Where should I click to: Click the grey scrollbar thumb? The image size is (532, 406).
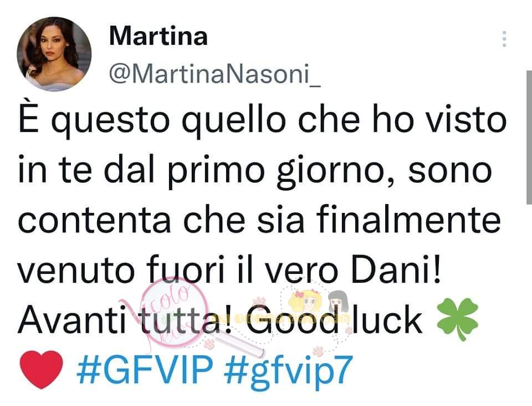coord(529,138)
